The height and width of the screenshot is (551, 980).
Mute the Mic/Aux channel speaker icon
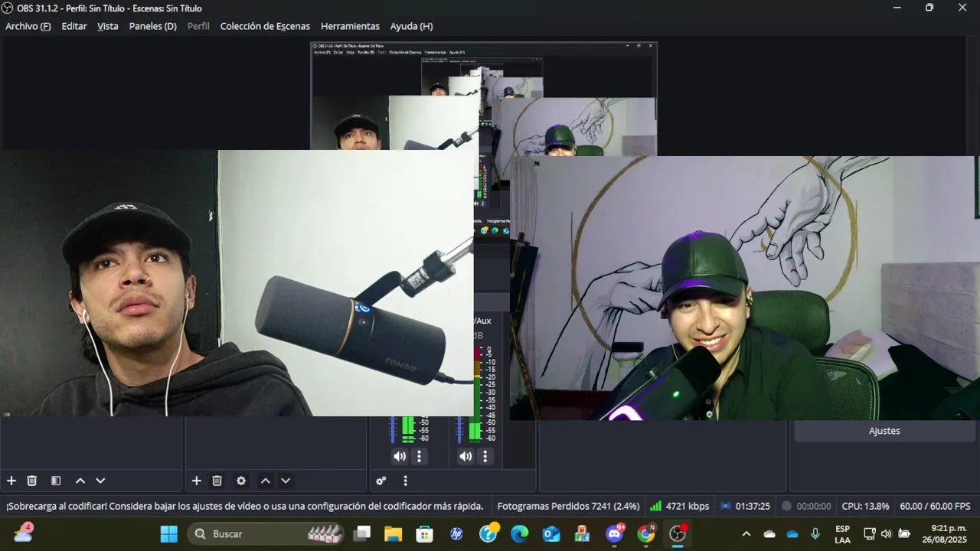click(x=466, y=456)
